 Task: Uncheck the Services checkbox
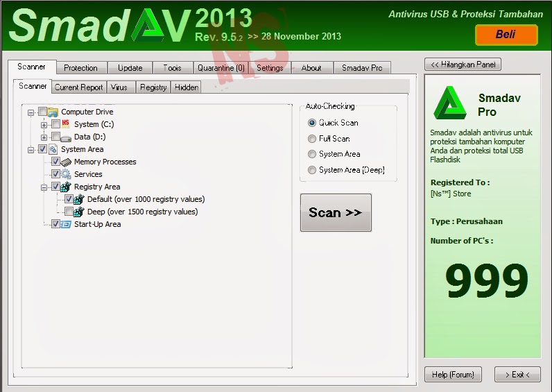pyautogui.click(x=55, y=174)
